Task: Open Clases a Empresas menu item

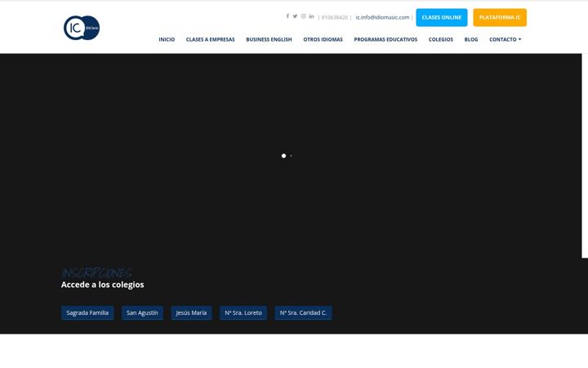Action: pyautogui.click(x=211, y=39)
